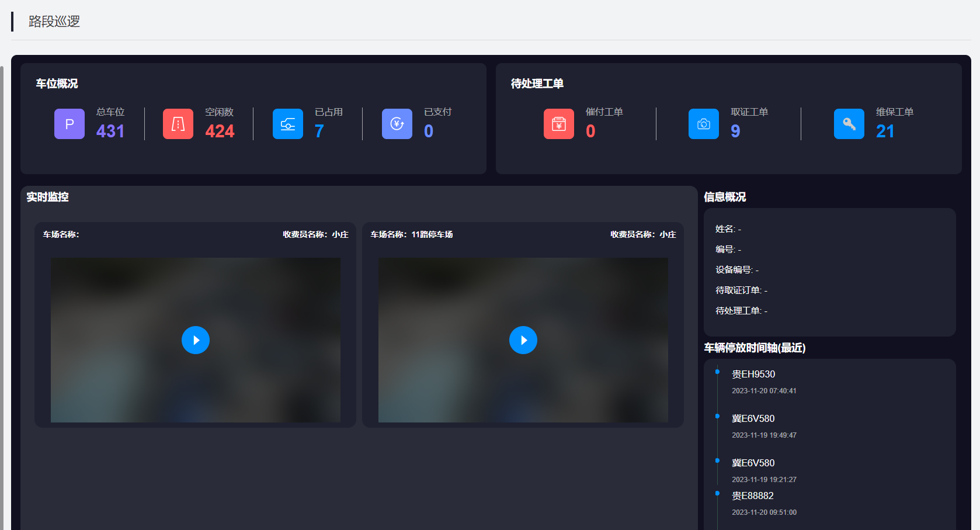This screenshot has height=530, width=980.
Task: Select 冀E6V580 entry at 19:21:27
Action: click(753, 463)
